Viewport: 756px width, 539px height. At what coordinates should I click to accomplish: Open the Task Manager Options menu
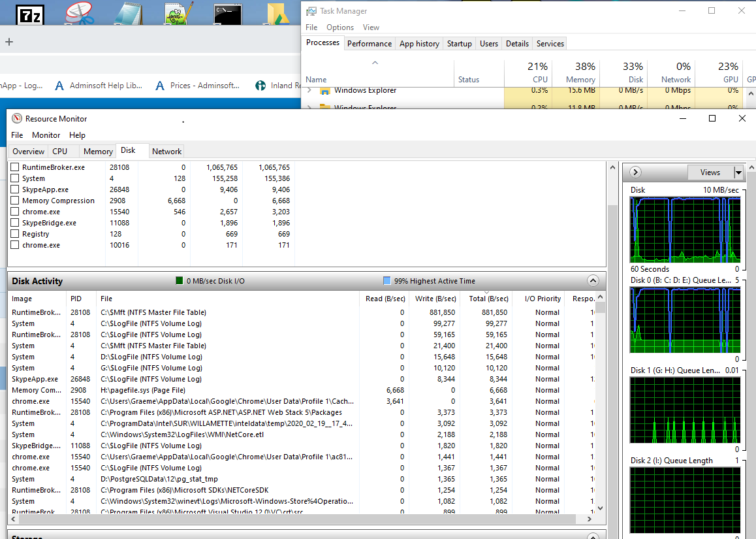pos(340,27)
